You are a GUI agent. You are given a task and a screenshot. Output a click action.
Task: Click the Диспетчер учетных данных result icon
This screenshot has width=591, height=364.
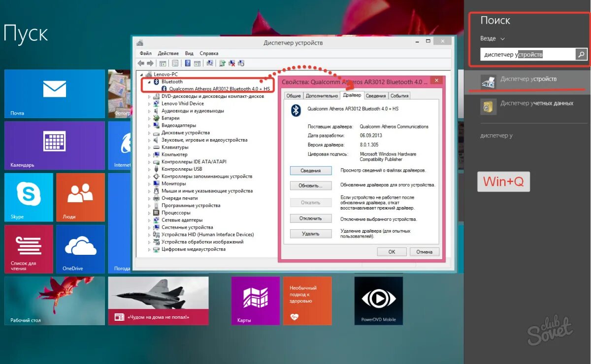click(488, 106)
